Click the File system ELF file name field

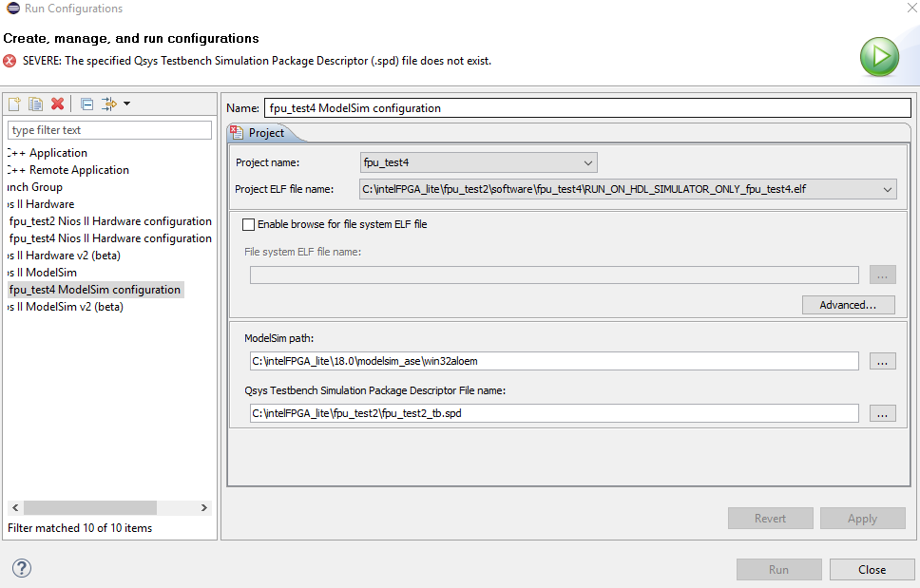tap(554, 275)
